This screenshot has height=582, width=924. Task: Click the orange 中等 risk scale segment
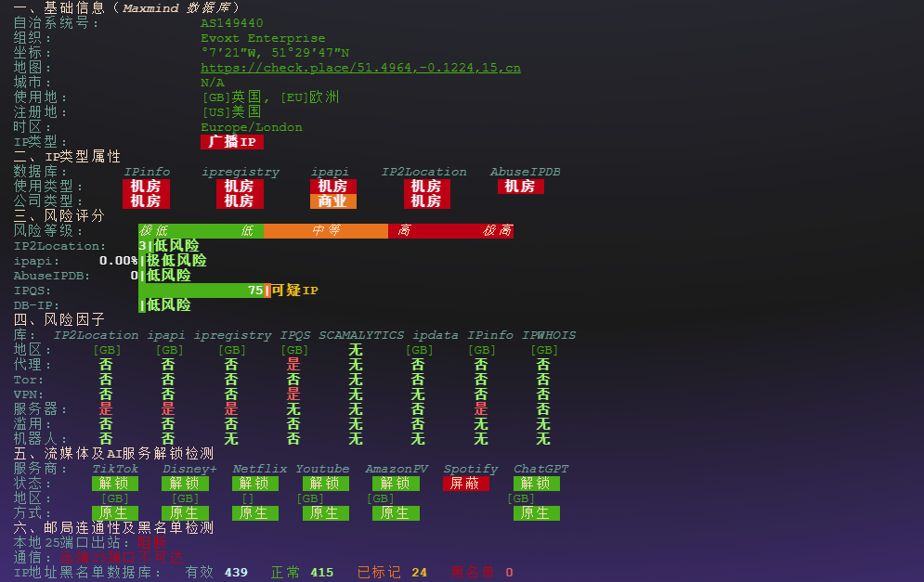pyautogui.click(x=325, y=231)
